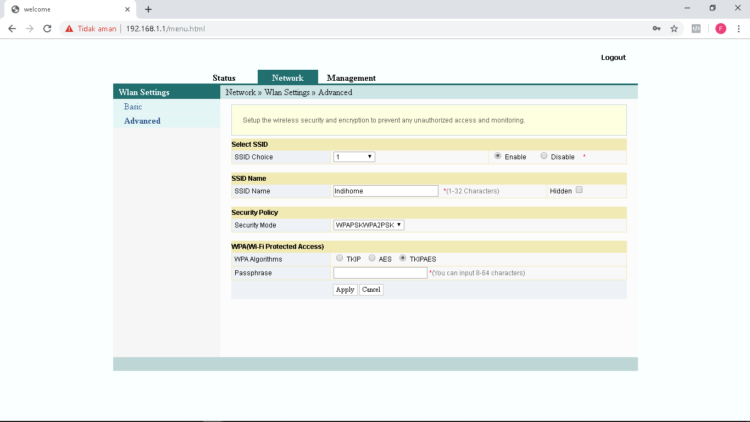
Task: Expand the SSID Choice dropdown
Action: pos(354,157)
